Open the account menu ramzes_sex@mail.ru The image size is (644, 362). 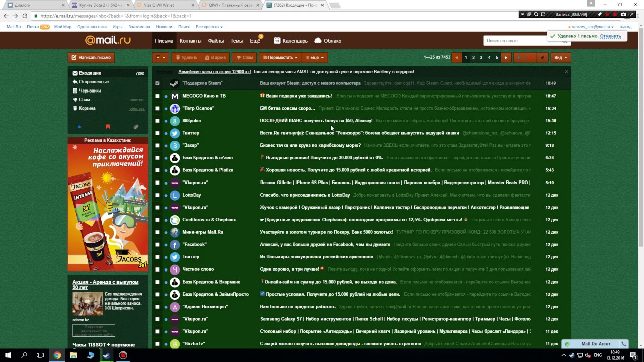tap(591, 27)
